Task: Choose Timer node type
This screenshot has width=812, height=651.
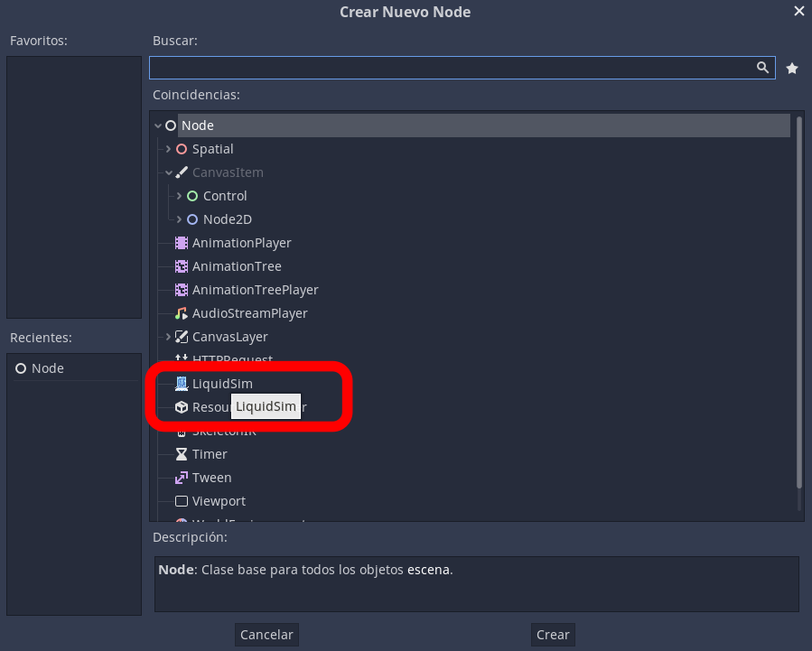Action: (210, 454)
